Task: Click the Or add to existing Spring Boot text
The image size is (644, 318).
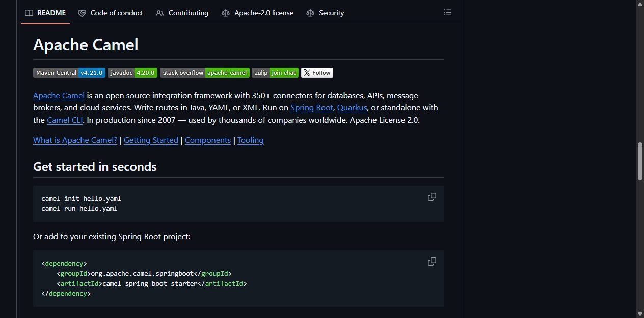Action: point(112,237)
